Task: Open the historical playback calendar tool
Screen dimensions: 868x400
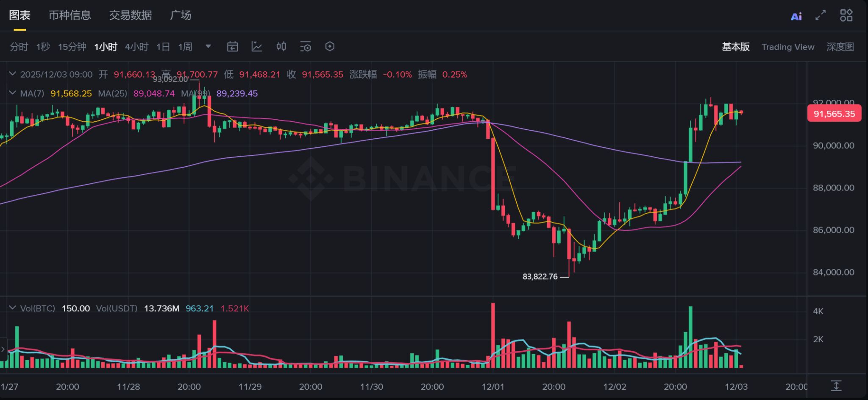Action: (232, 47)
